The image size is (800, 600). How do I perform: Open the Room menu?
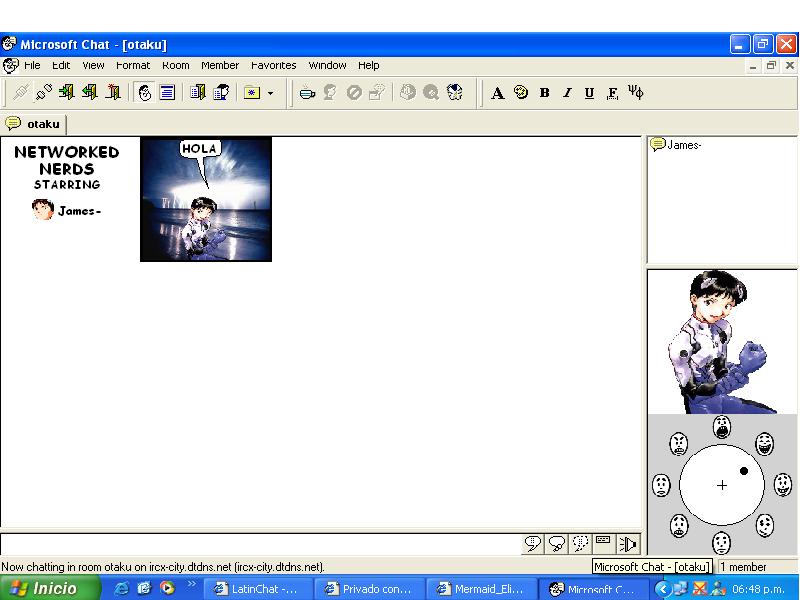176,65
